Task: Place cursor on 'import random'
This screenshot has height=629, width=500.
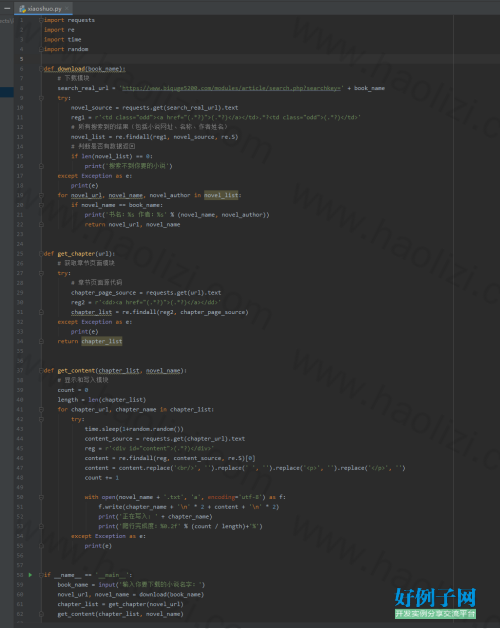Action: pos(66,49)
